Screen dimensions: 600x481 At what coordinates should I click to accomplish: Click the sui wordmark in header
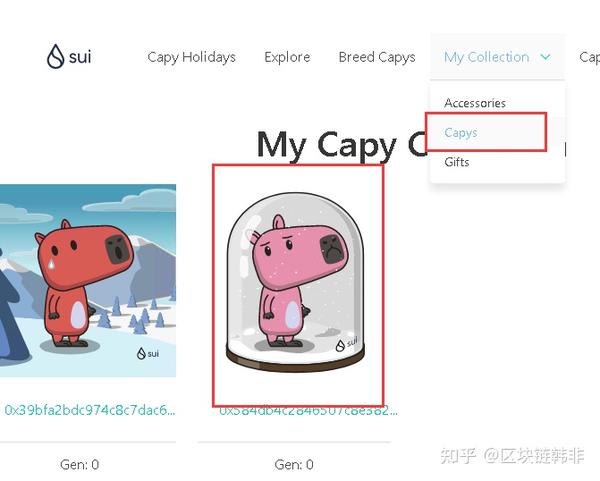[x=80, y=57]
